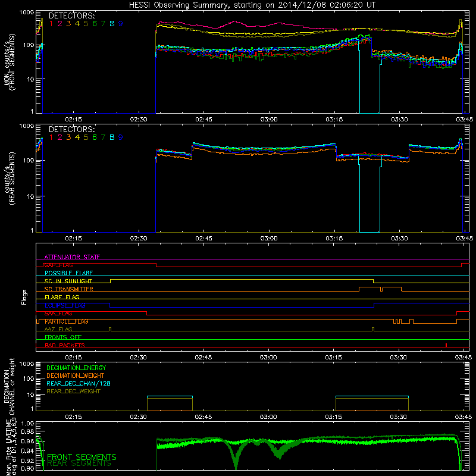
Task: Select detector 8 in the rear segments legend
Action: coord(112,137)
